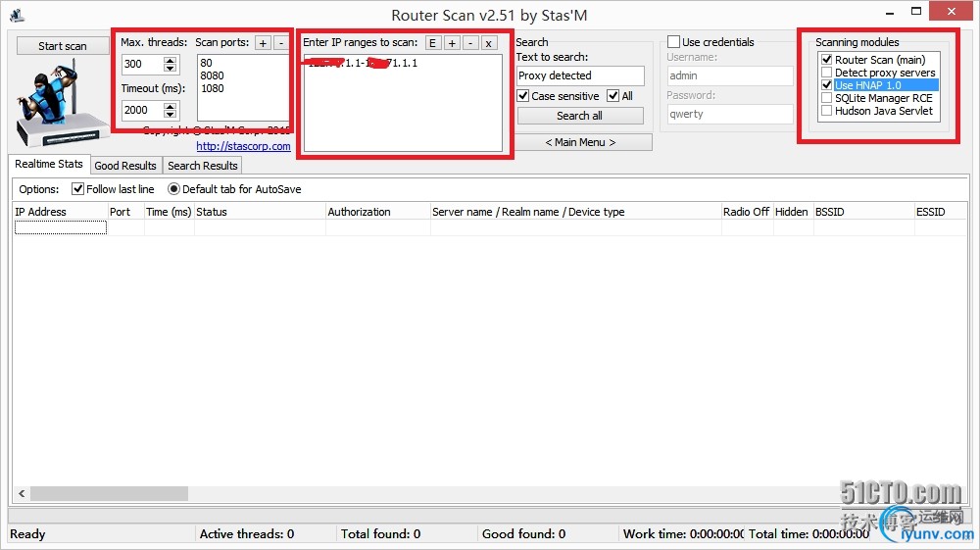This screenshot has height=550, width=980.
Task: Sort by the Authorization column header
Action: (x=378, y=212)
